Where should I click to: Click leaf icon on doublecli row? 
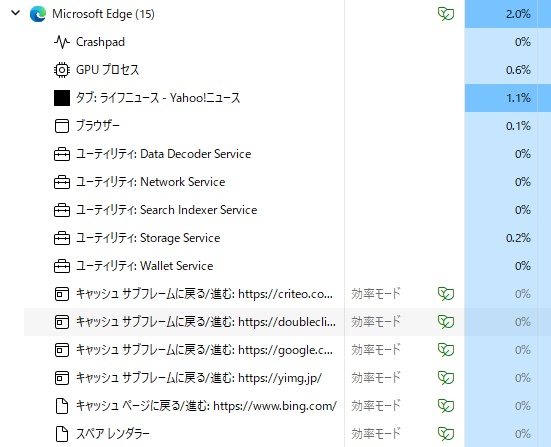[446, 322]
